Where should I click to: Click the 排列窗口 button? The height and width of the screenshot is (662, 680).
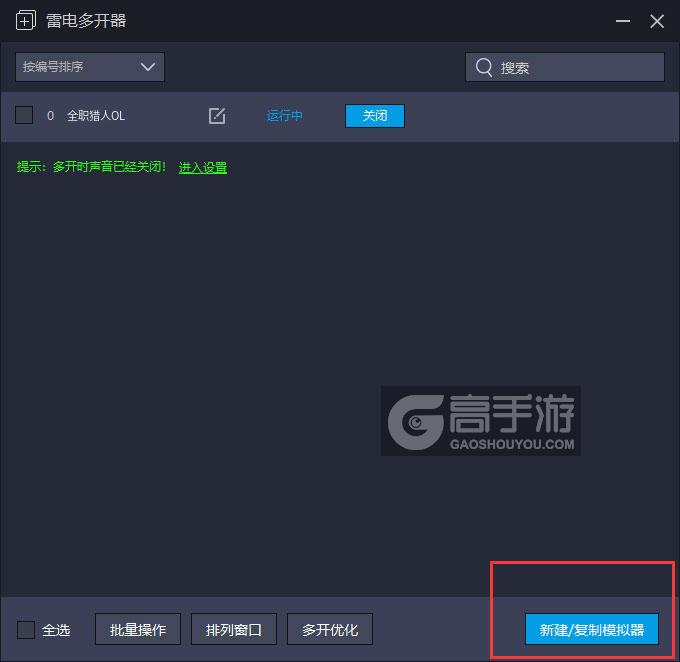coord(234,629)
